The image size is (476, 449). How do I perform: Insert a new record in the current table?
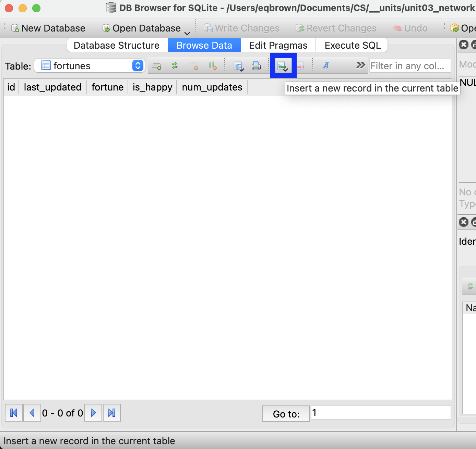click(283, 66)
